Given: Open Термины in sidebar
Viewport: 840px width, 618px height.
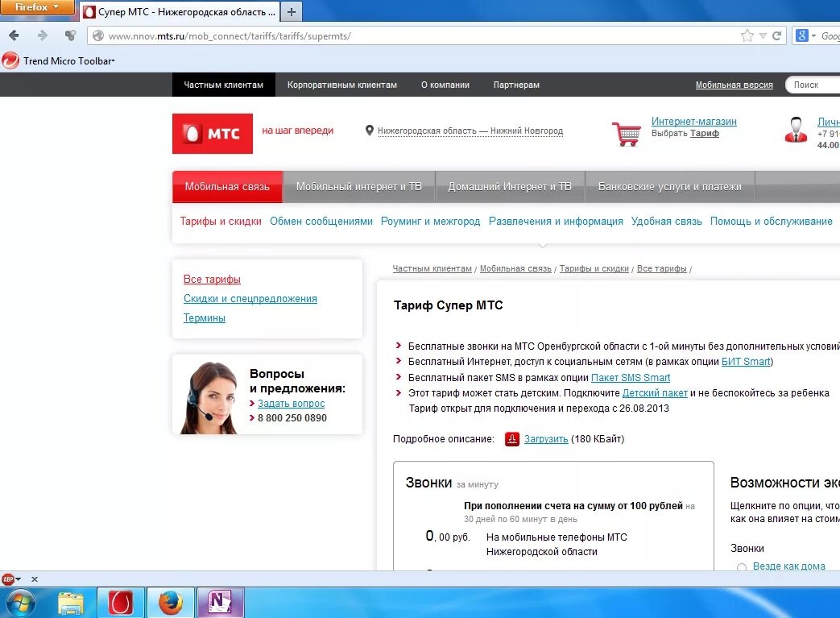Looking at the screenshot, I should [204, 317].
